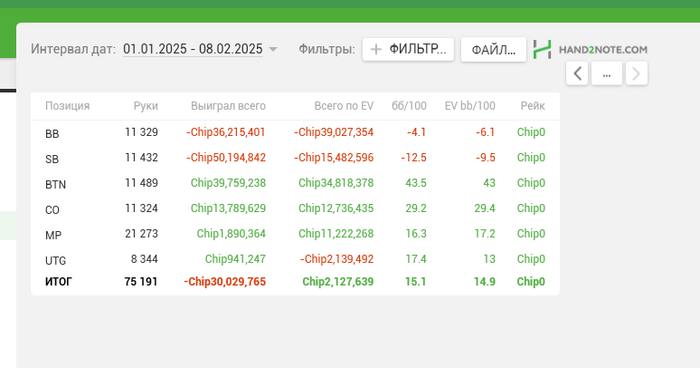
Task: Sort by the бб/100 column header
Action: click(409, 106)
